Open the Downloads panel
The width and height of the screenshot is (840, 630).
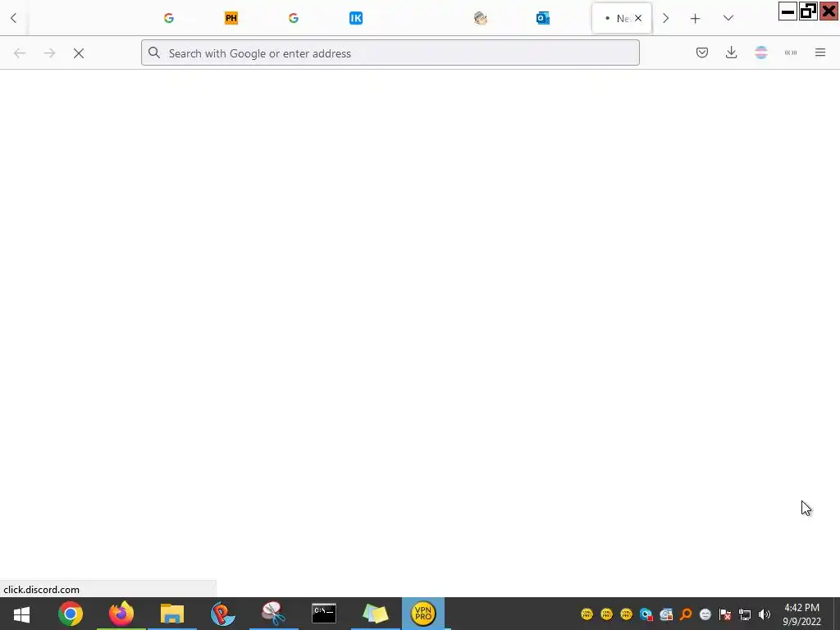click(x=731, y=52)
